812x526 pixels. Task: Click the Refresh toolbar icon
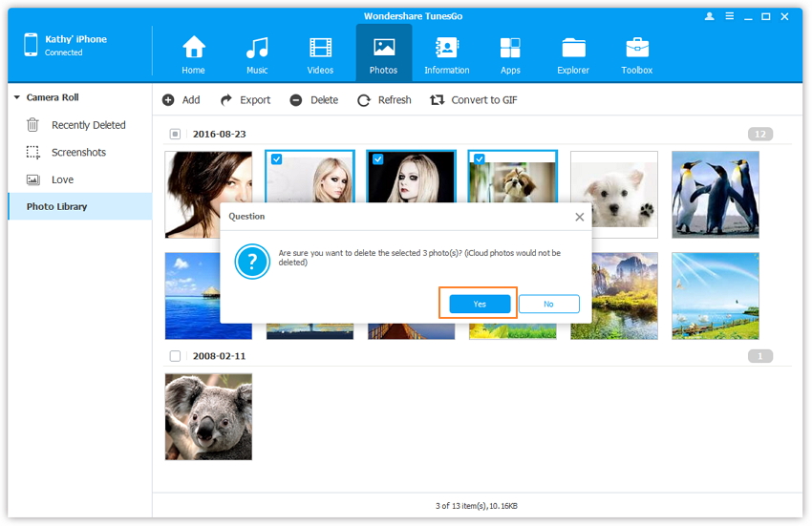click(x=384, y=100)
